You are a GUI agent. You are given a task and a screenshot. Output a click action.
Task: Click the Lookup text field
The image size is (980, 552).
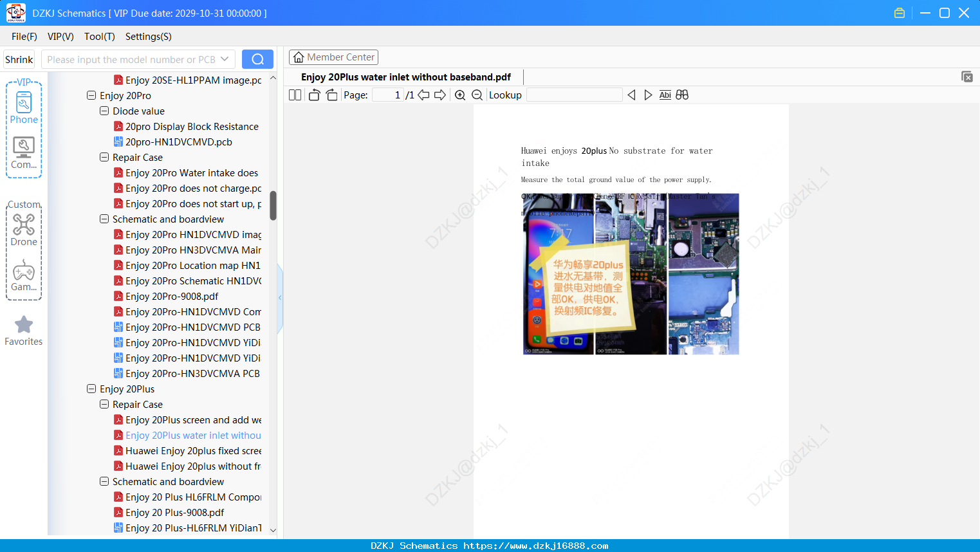point(574,95)
